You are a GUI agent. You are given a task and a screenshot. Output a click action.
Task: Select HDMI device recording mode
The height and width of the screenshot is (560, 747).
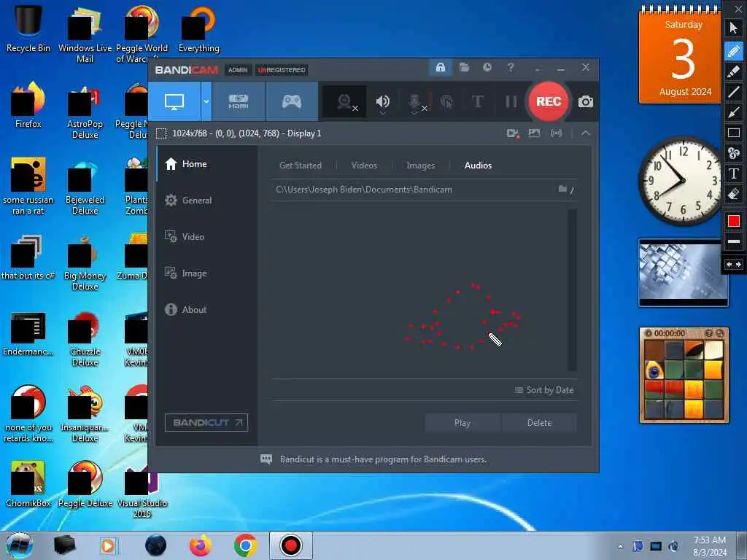coord(239,101)
